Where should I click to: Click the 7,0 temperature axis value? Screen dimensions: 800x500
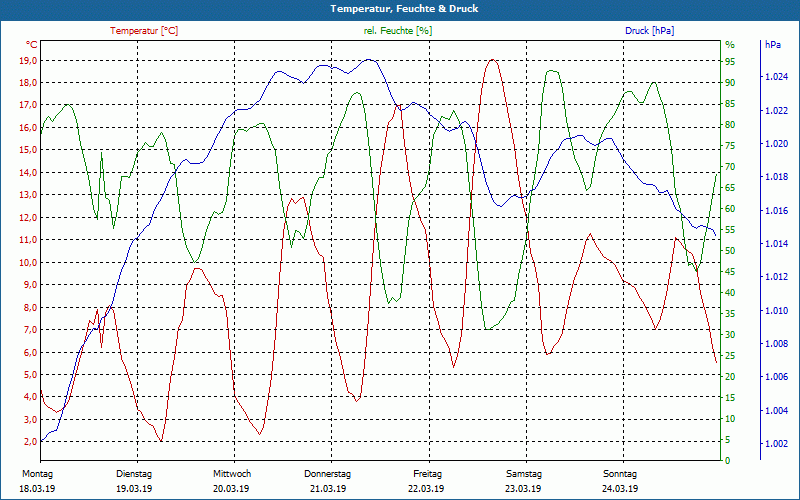pos(30,330)
